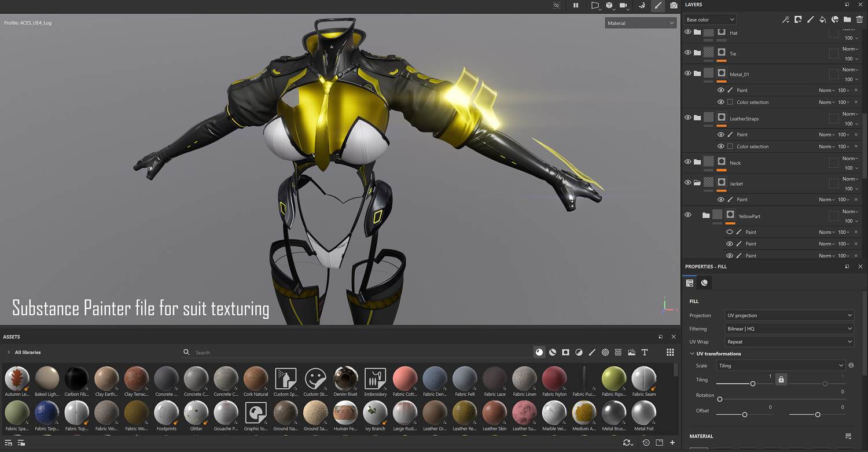
Task: Select the Jacket layer folder
Action: tap(736, 183)
